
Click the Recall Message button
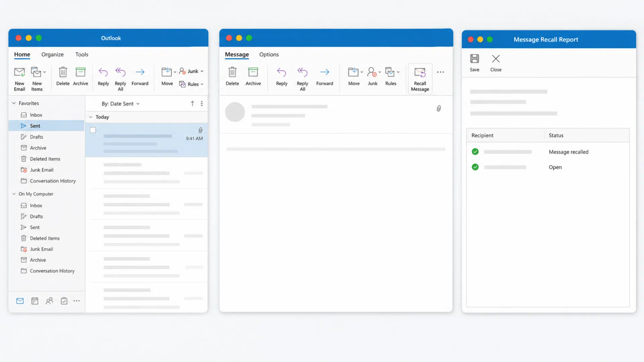pos(420,79)
